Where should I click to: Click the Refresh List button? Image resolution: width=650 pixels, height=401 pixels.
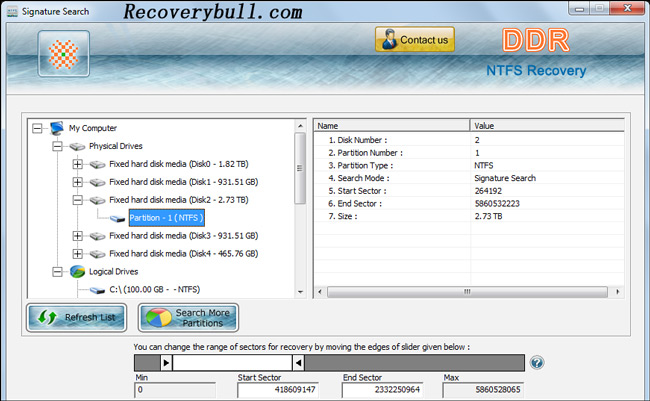point(77,318)
